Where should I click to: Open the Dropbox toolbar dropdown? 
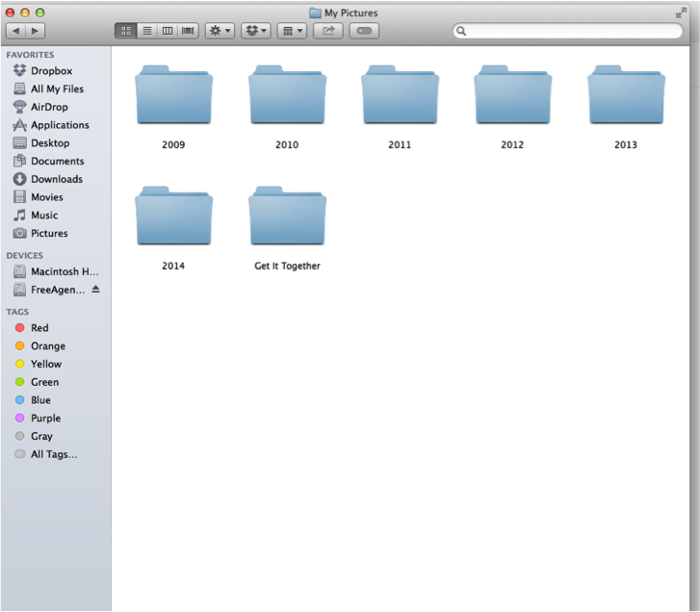256,31
